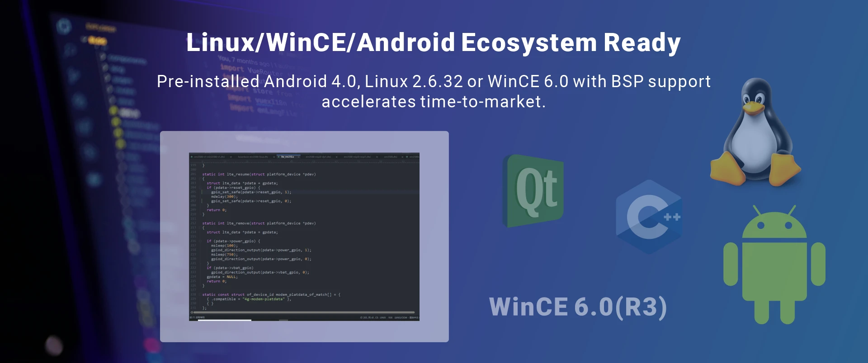Click the "Pre-installed Android 4.0" subtitle line

coord(434,81)
